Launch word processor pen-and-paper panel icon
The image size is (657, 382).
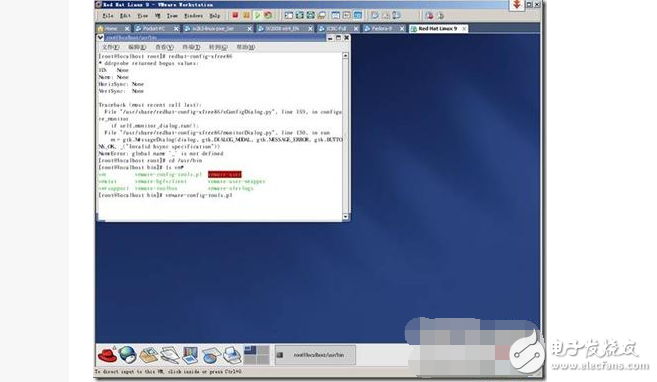coord(169,355)
